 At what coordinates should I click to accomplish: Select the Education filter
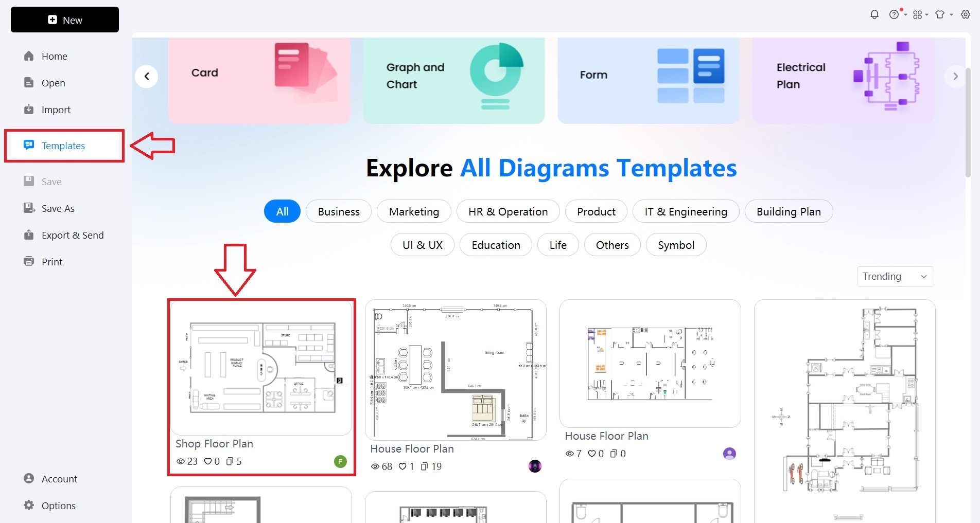(496, 245)
